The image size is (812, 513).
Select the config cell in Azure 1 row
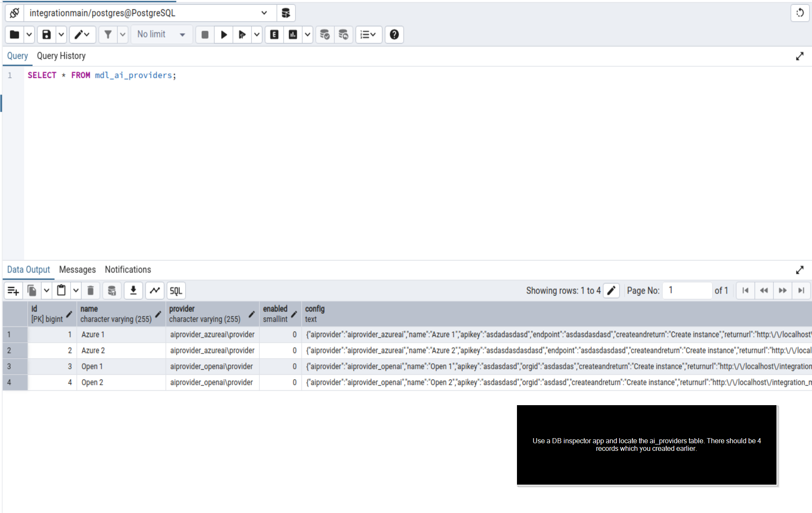pyautogui.click(x=556, y=335)
